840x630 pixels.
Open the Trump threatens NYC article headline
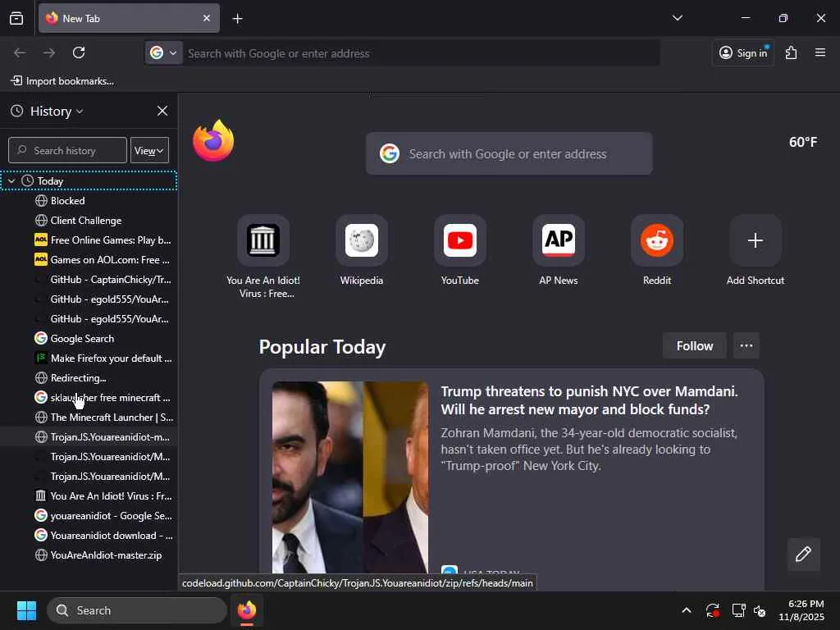tap(589, 400)
